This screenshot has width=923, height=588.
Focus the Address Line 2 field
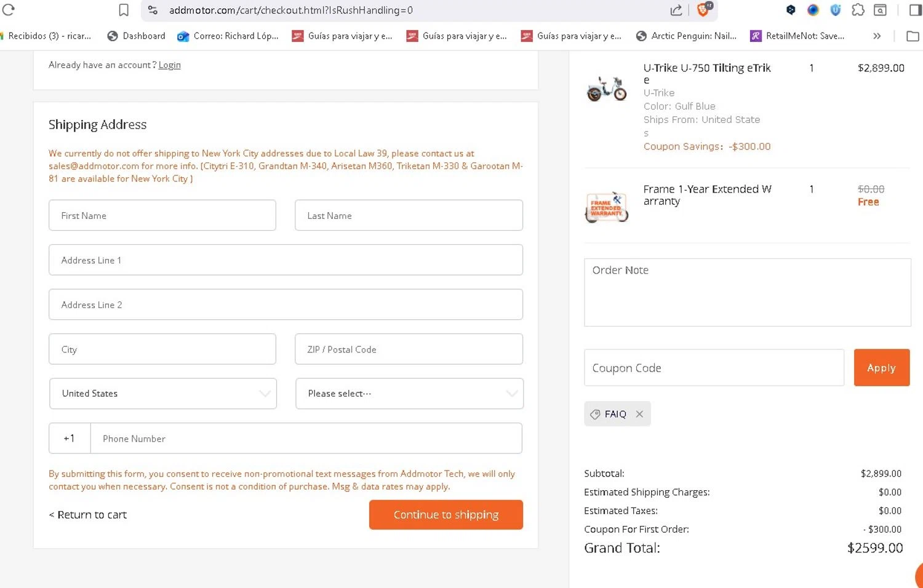[x=286, y=304]
